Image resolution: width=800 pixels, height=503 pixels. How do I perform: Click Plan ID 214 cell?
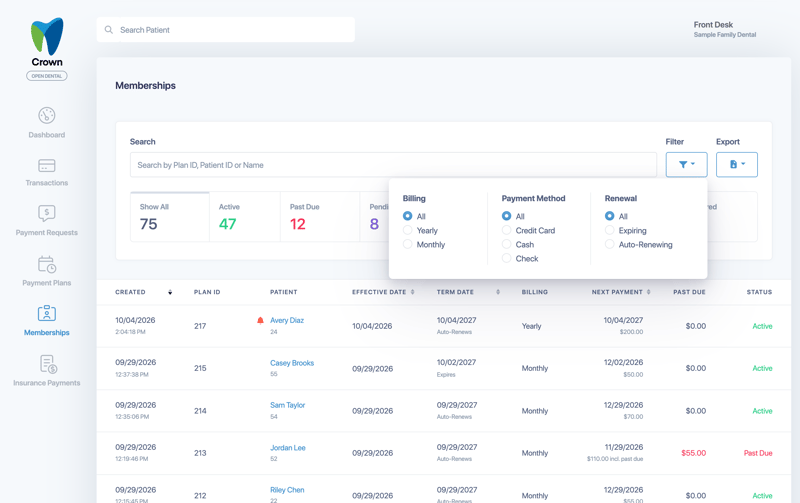[x=200, y=411]
